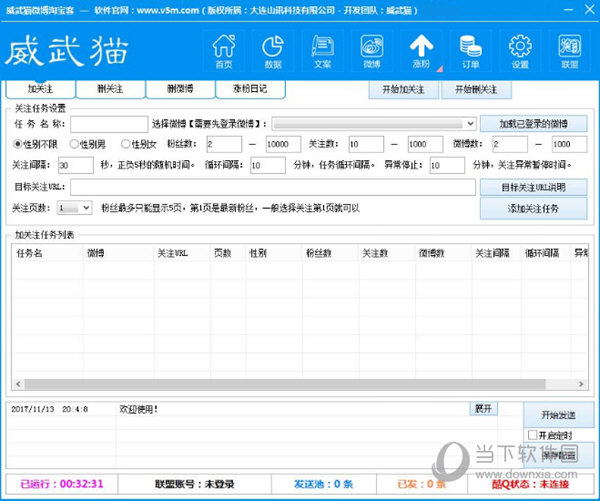Click the 展开 log button

(x=483, y=409)
